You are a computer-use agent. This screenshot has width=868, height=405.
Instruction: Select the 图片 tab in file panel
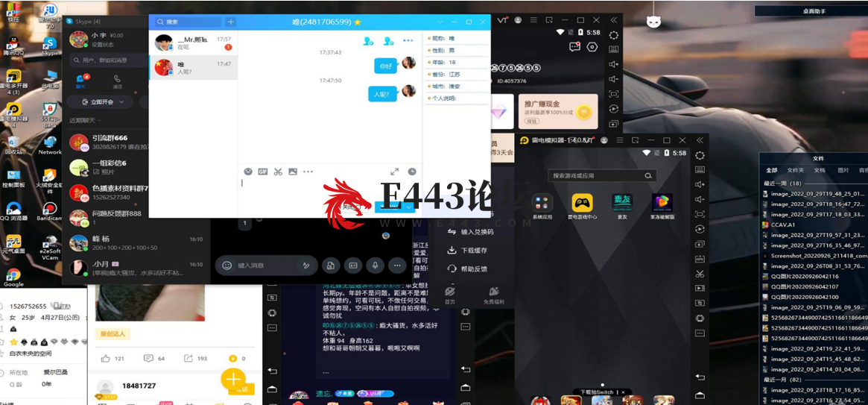[843, 170]
